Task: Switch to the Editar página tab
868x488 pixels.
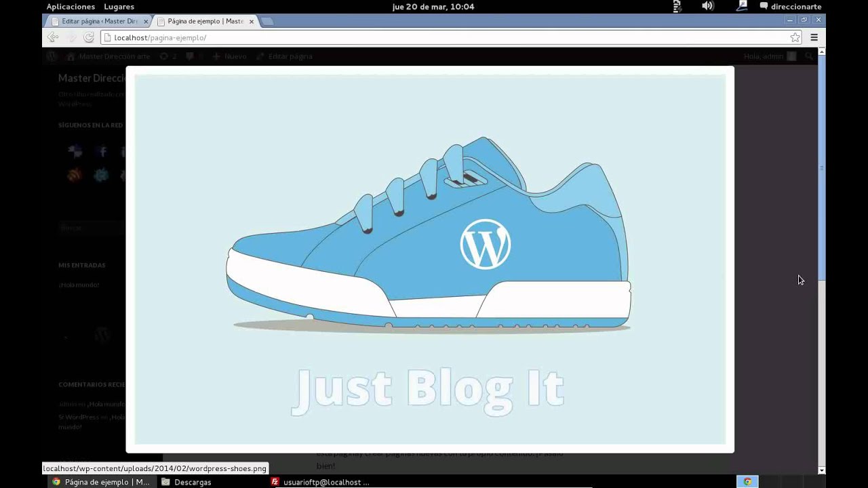Action: tap(99, 21)
